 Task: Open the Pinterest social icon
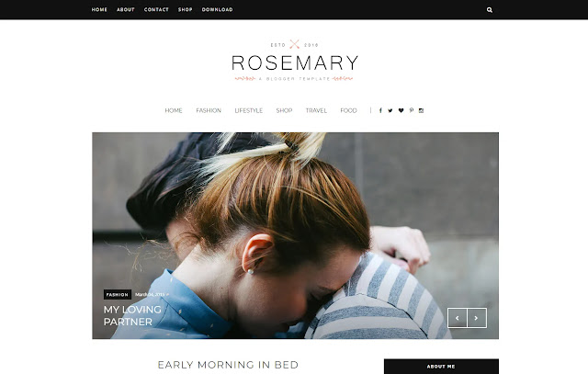coord(411,110)
